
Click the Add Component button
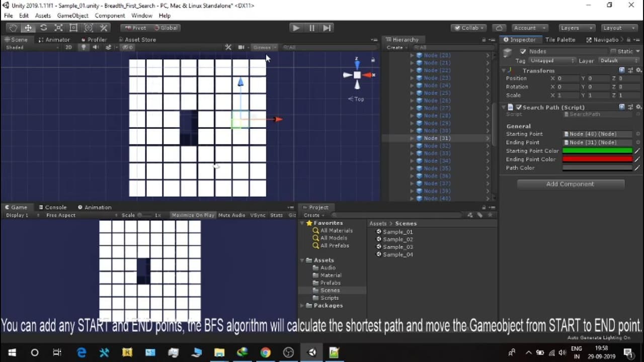click(571, 184)
